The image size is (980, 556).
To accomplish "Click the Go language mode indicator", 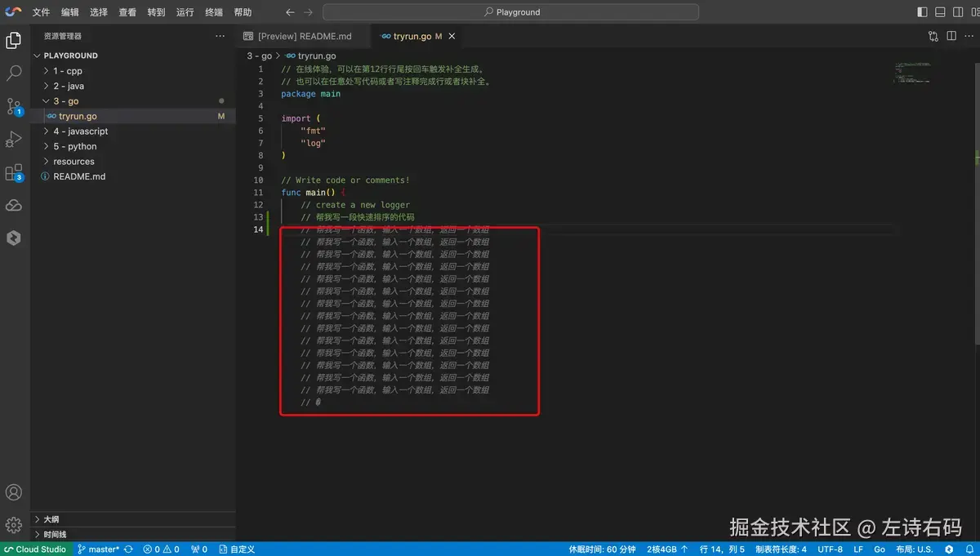I will (x=880, y=549).
